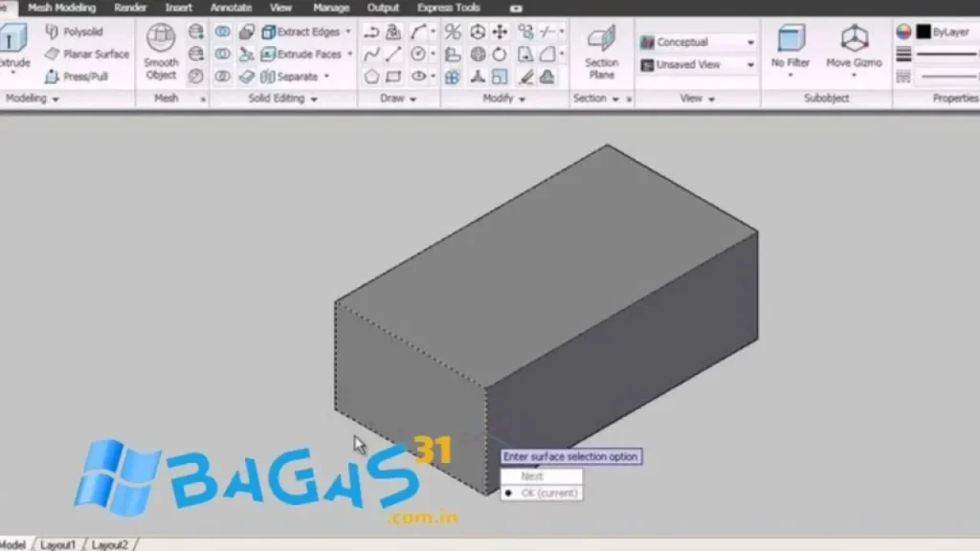Click the Trim icon in Modify panel
Viewport: 980px width, 551px height.
(x=547, y=32)
